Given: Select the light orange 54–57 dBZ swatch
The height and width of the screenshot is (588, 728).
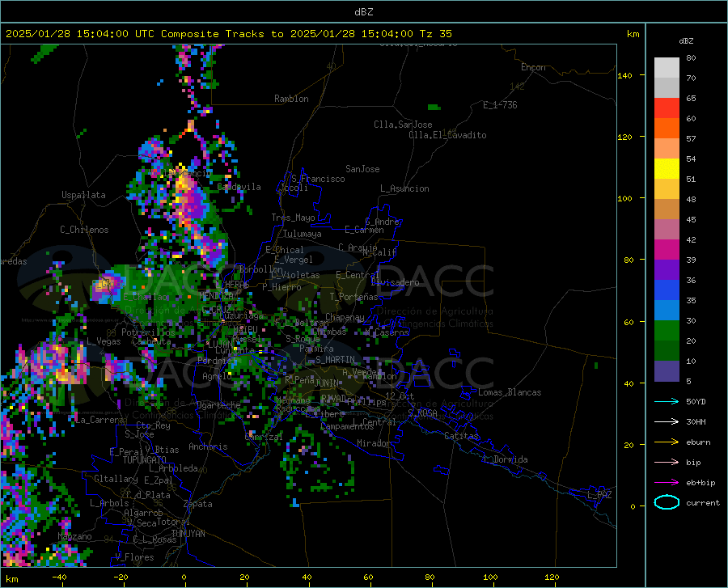Looking at the screenshot, I should 667,149.
